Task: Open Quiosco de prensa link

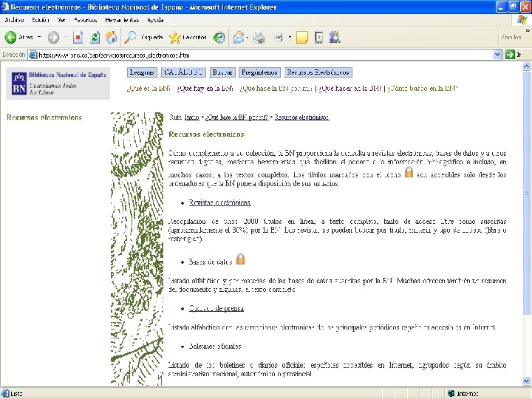Action: click(x=216, y=308)
